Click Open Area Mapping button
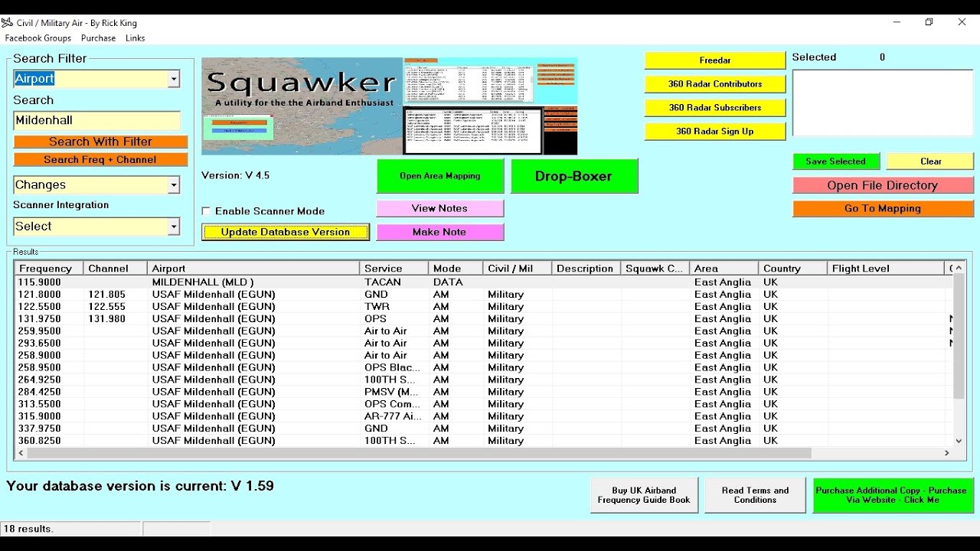The width and height of the screenshot is (980, 551). [440, 176]
